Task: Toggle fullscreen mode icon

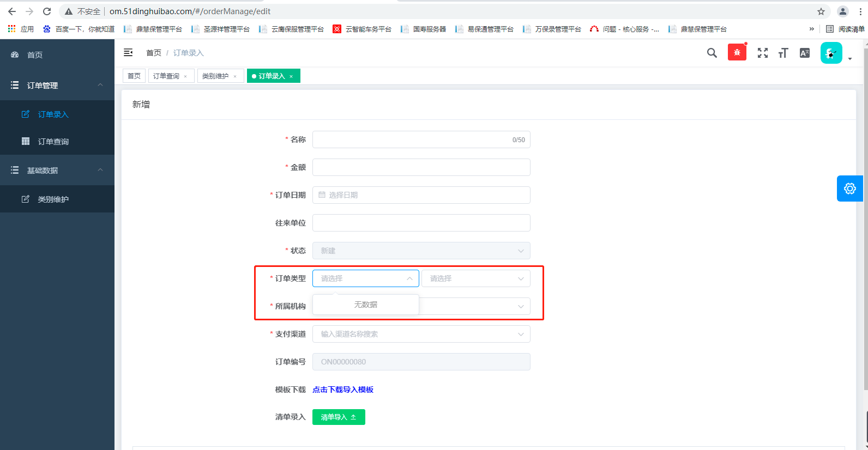Action: click(763, 53)
